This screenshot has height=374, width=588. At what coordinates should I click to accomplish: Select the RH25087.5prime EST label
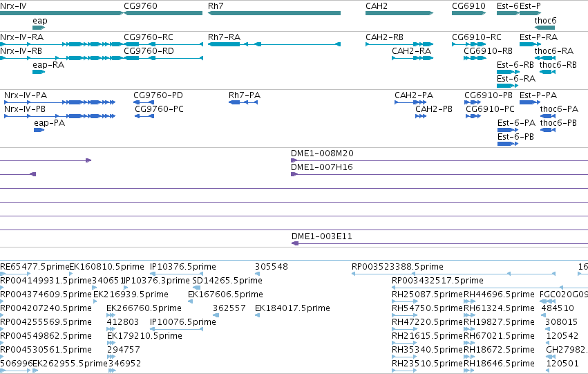(x=428, y=294)
